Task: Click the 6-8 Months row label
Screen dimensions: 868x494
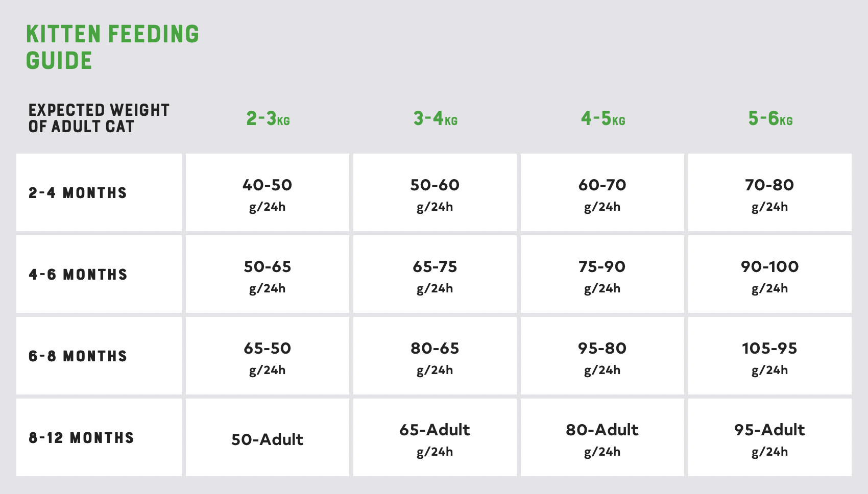Action: tap(78, 356)
